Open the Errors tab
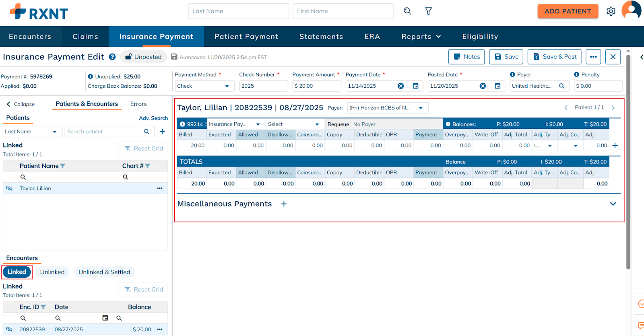This screenshot has width=644, height=336. pos(138,104)
